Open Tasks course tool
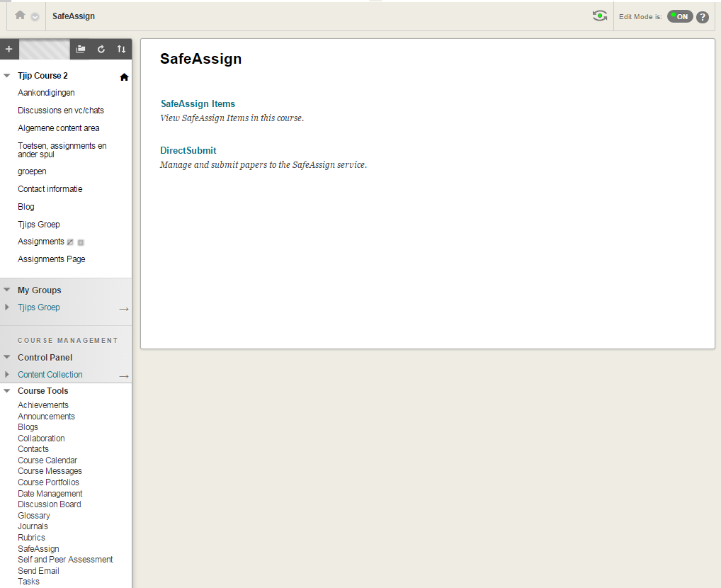 click(x=28, y=582)
